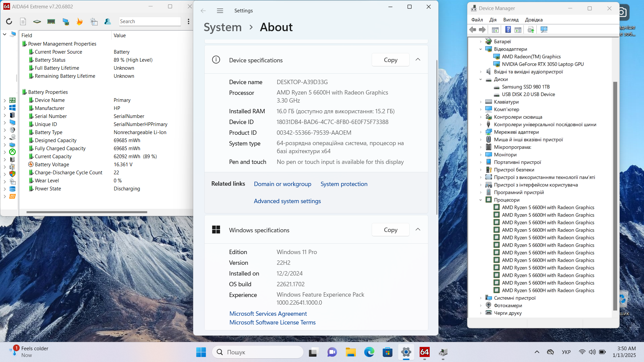This screenshot has height=362, width=644.
Task: Select NVIDIA GeForce RTX 3050 Laptop GPU
Action: (543, 64)
